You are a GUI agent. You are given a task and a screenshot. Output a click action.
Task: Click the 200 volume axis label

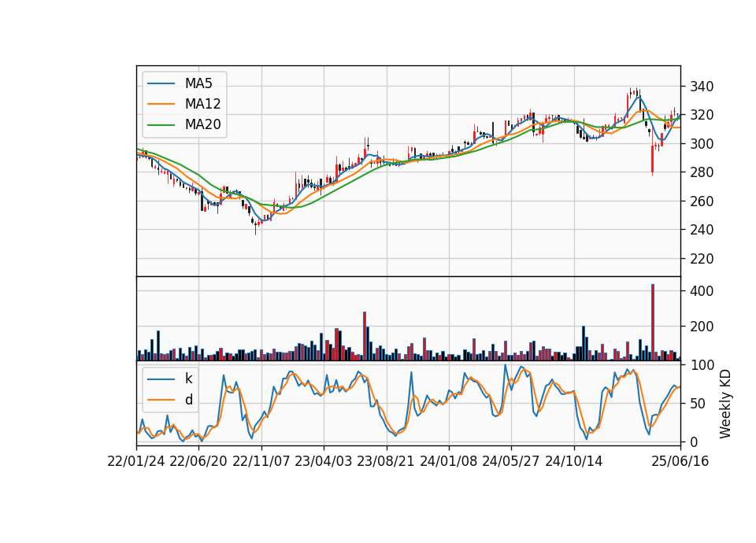pyautogui.click(x=702, y=327)
